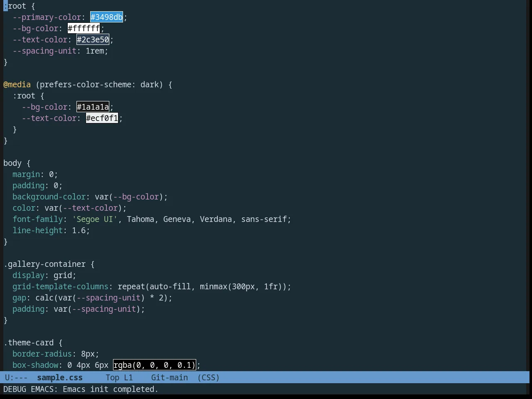The width and height of the screenshot is (532, 399).
Task: Click L1 line number in mode line
Action: [128, 377]
